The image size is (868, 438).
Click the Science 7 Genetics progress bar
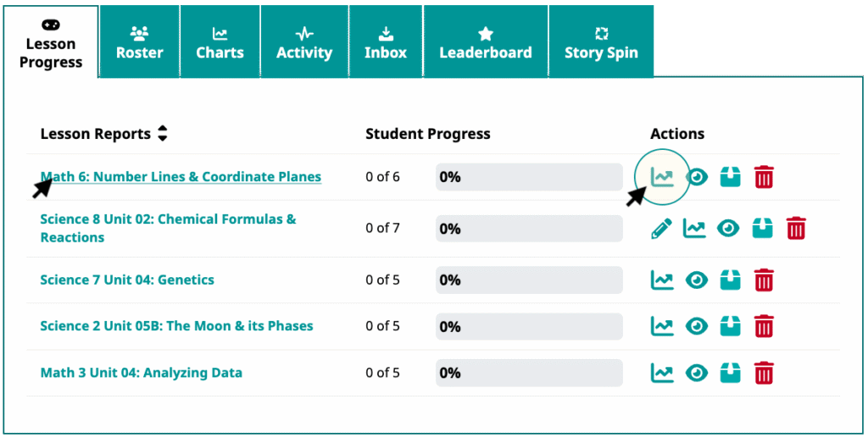click(x=528, y=280)
